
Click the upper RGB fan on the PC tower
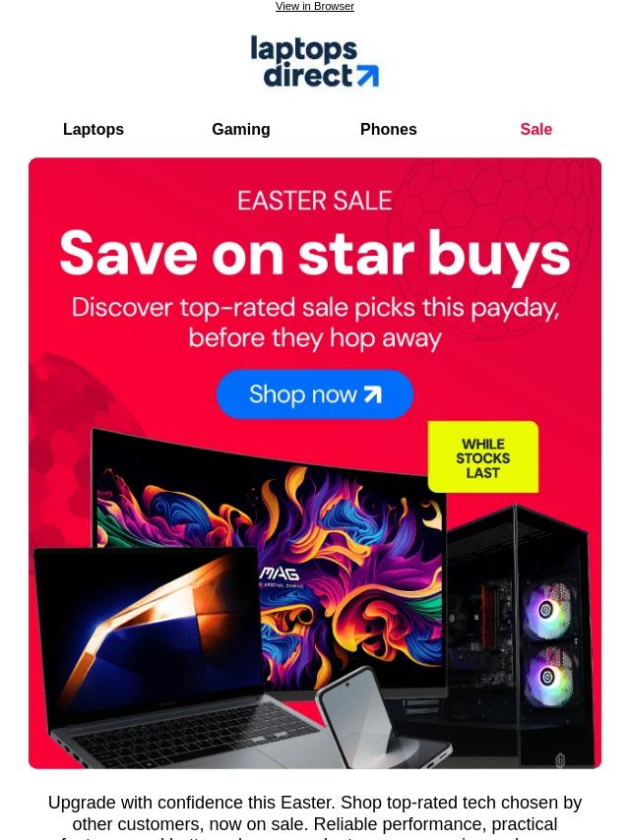pyautogui.click(x=547, y=611)
